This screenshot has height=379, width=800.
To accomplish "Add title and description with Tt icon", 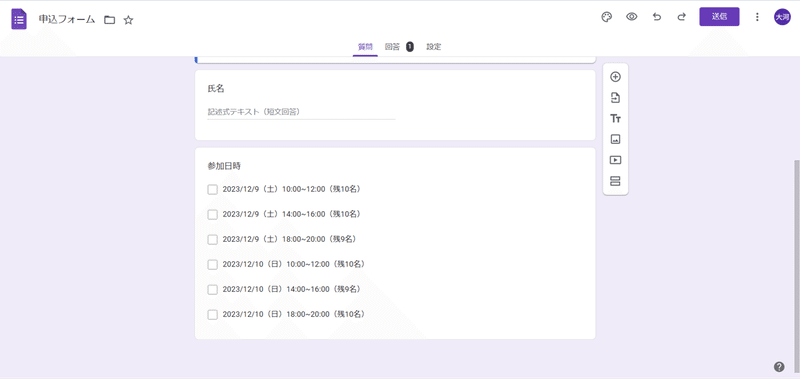I will [x=615, y=119].
